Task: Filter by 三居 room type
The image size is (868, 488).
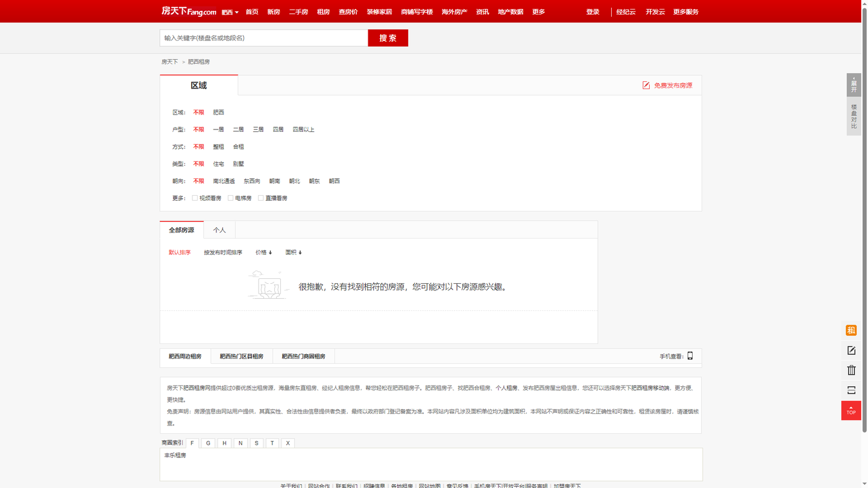Action: [258, 130]
